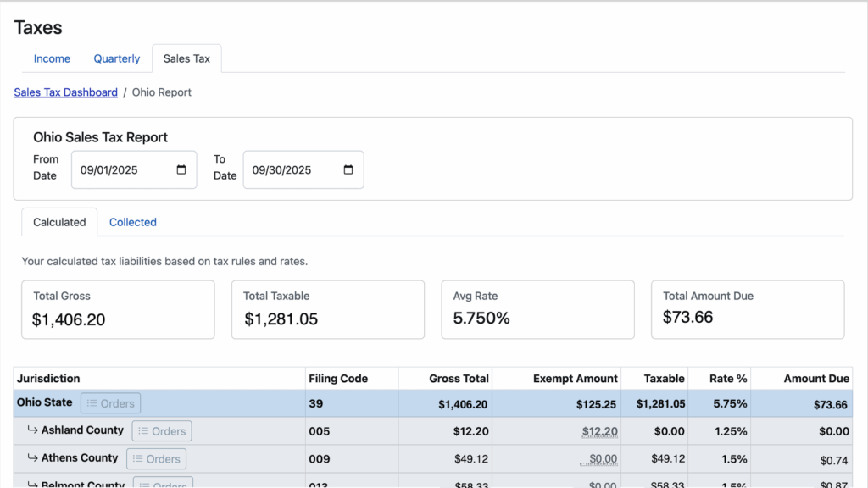This screenshot has width=868, height=488.
Task: Switch to the Collected tab
Action: coord(133,222)
